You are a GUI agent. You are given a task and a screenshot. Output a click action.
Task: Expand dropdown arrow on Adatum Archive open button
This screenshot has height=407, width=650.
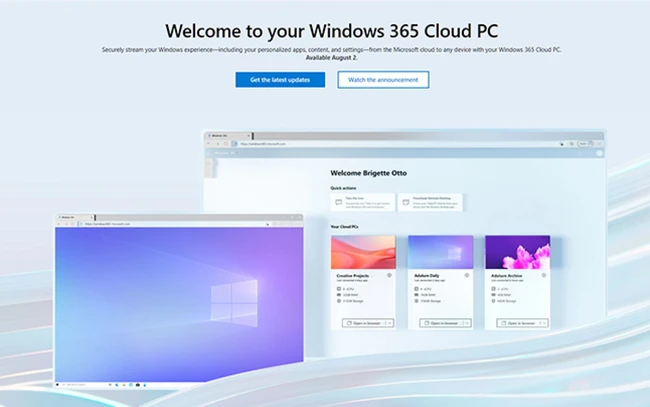(544, 323)
